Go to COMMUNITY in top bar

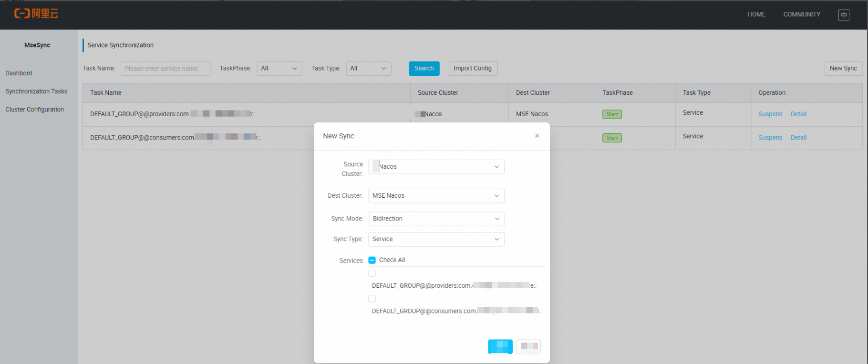(x=802, y=14)
